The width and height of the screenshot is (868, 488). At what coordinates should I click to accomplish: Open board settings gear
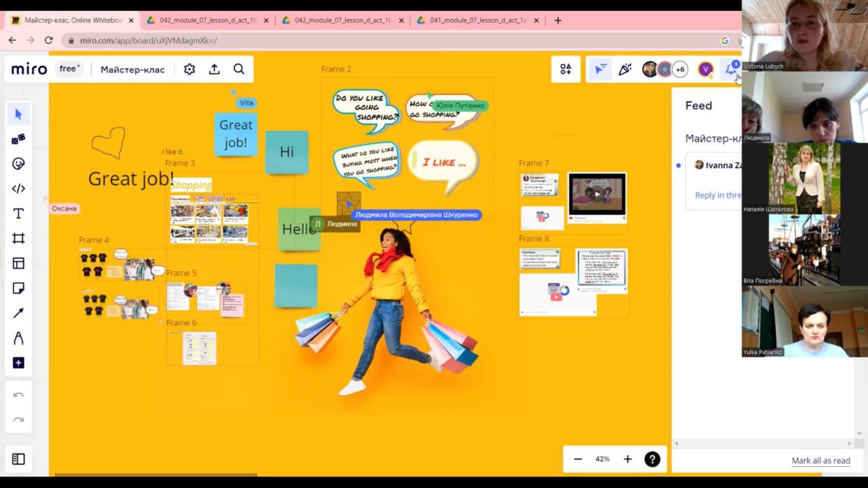tap(189, 69)
